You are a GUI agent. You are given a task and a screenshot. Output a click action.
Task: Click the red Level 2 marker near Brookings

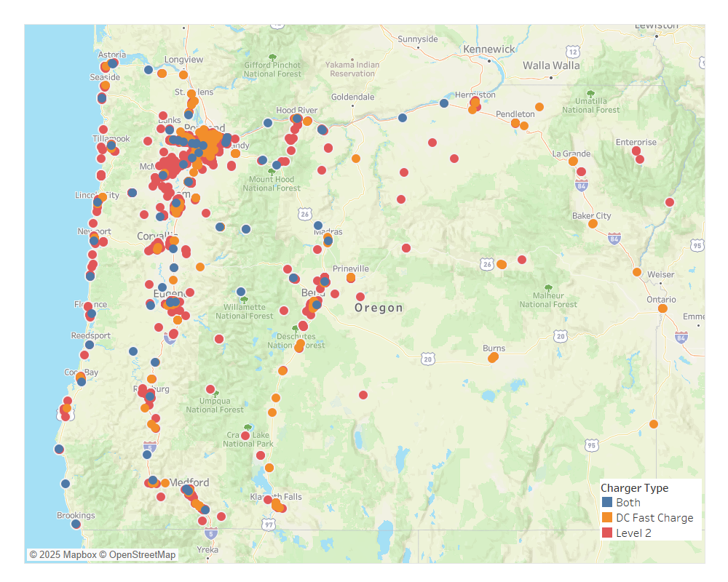(x=79, y=527)
